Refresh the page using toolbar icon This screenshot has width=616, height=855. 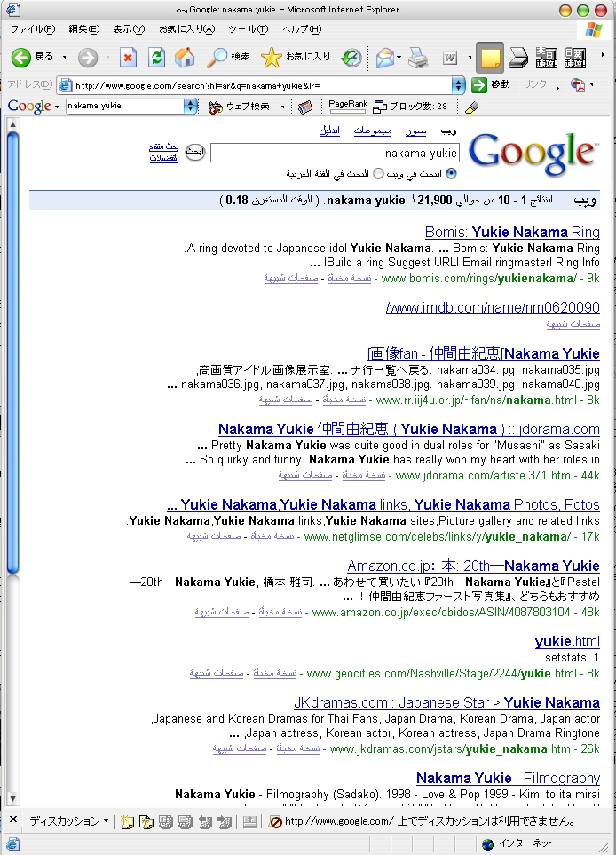[156, 58]
